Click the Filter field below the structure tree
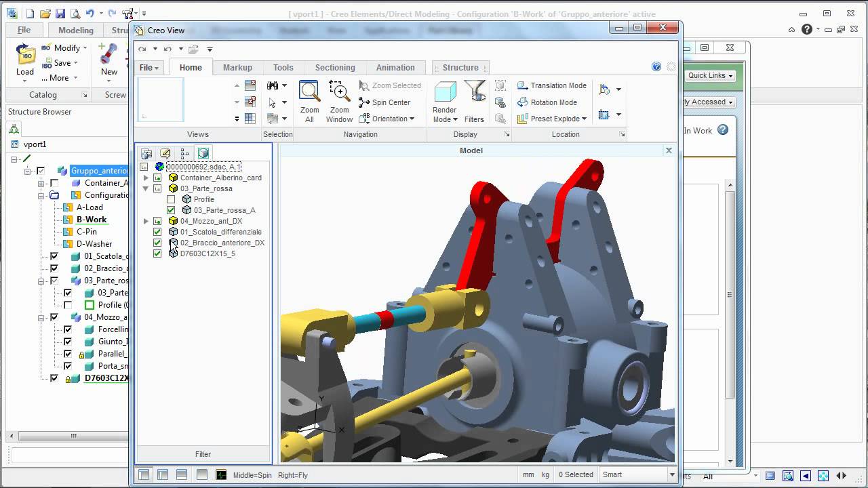Viewport: 868px width, 488px height. pos(203,454)
